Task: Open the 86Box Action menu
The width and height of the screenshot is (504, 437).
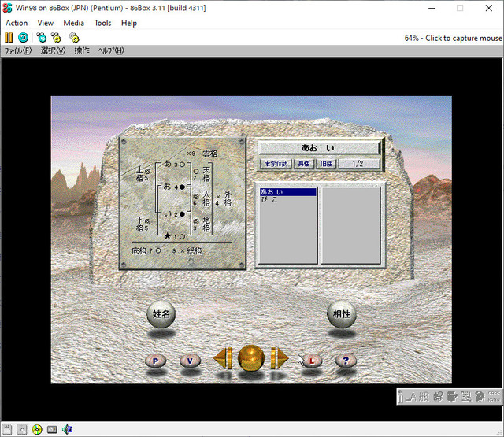Action: (17, 23)
